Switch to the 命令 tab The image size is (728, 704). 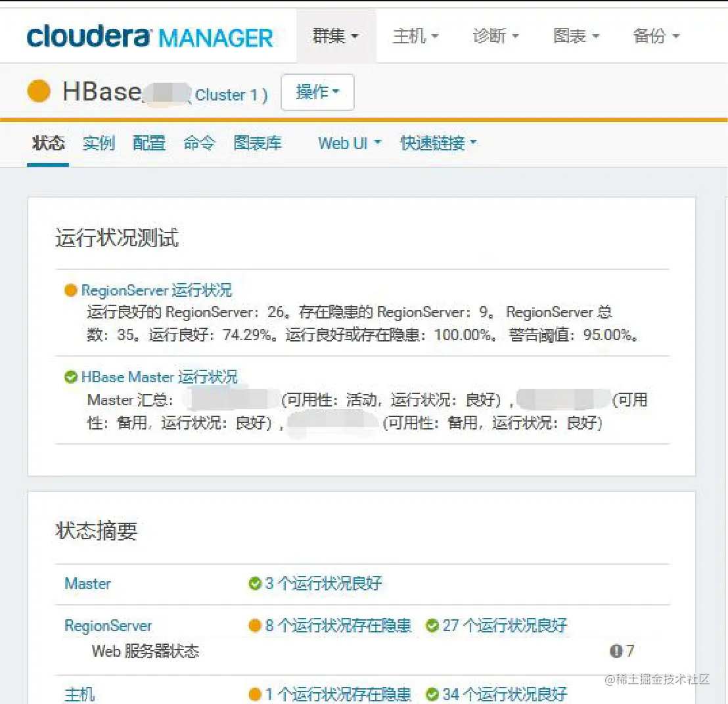199,143
